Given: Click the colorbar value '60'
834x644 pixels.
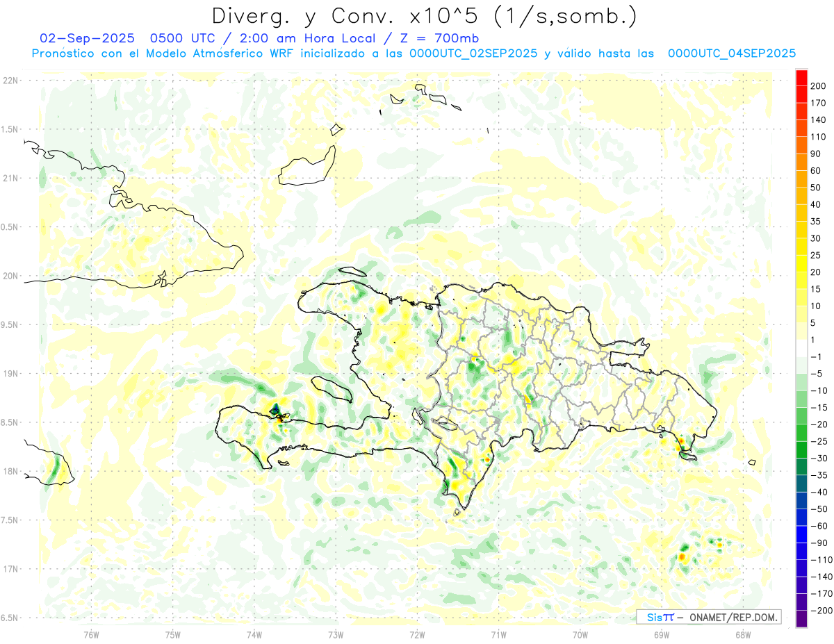Looking at the screenshot, I should (x=817, y=171).
